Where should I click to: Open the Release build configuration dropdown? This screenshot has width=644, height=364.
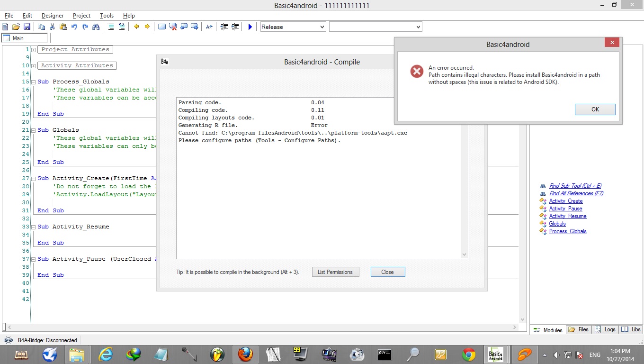pyautogui.click(x=293, y=27)
